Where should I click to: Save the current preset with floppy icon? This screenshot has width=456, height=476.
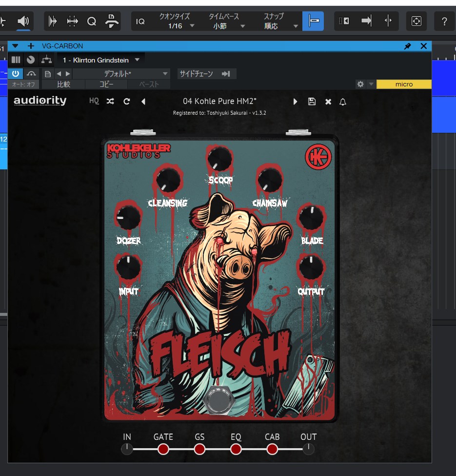[x=312, y=102]
